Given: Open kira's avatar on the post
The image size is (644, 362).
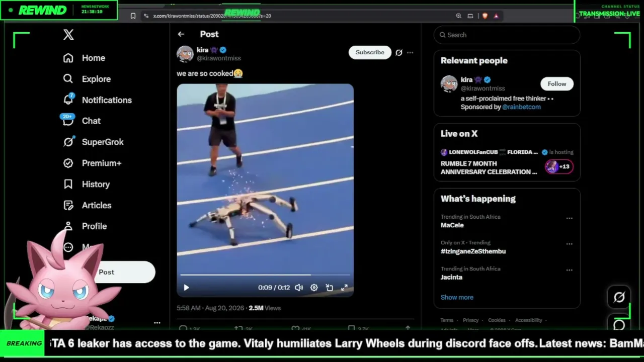Looking at the screenshot, I should [x=185, y=54].
